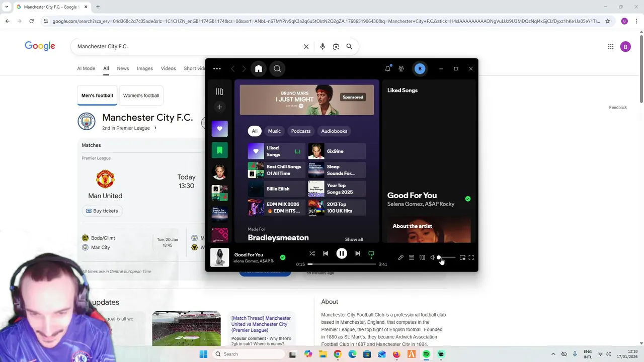
Task: Open Match Thread Manchester United link
Action: click(261, 324)
